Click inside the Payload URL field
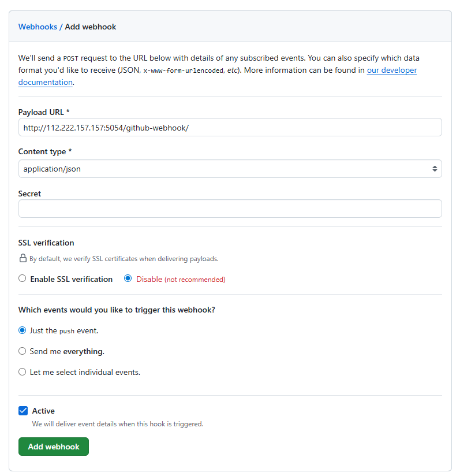Image resolution: width=460 pixels, height=476 pixels. tap(230, 128)
